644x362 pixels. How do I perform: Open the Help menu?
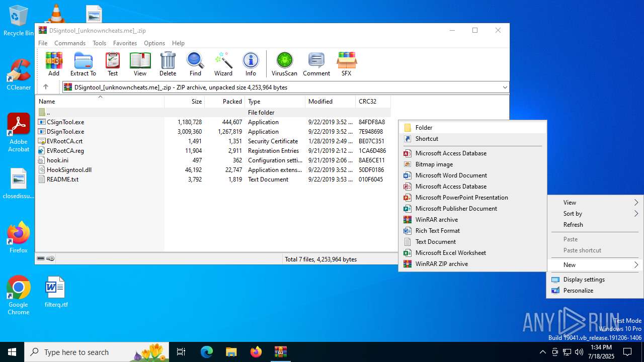pos(178,43)
